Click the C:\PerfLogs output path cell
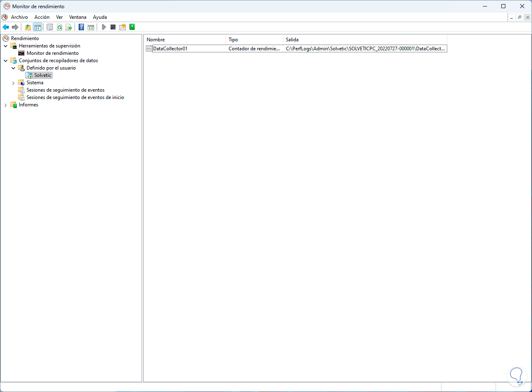The width and height of the screenshot is (532, 392). [365, 49]
